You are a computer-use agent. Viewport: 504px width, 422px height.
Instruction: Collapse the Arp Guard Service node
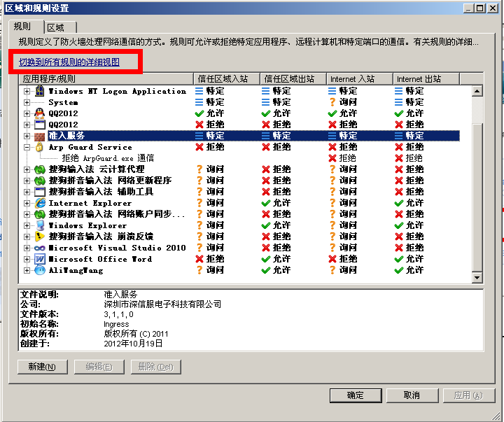click(x=27, y=147)
